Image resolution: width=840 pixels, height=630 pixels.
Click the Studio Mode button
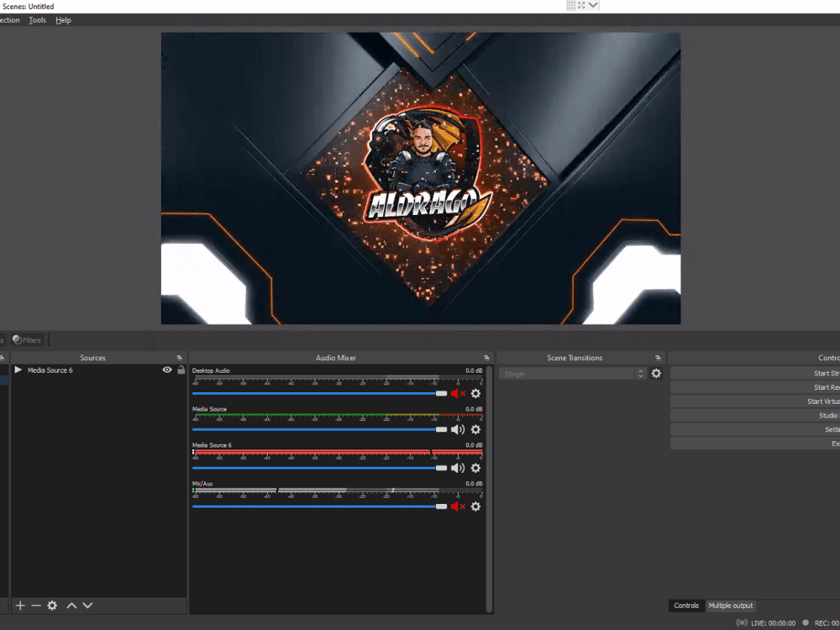pyautogui.click(x=755, y=416)
